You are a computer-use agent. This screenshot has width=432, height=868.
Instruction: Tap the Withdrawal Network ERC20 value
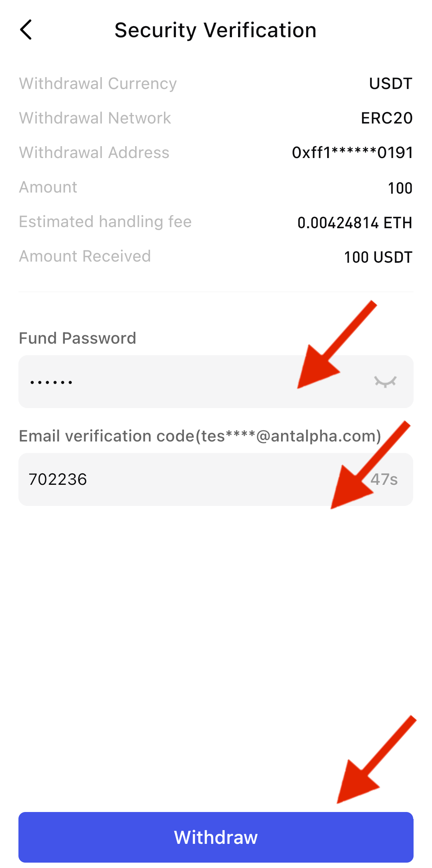click(x=386, y=118)
